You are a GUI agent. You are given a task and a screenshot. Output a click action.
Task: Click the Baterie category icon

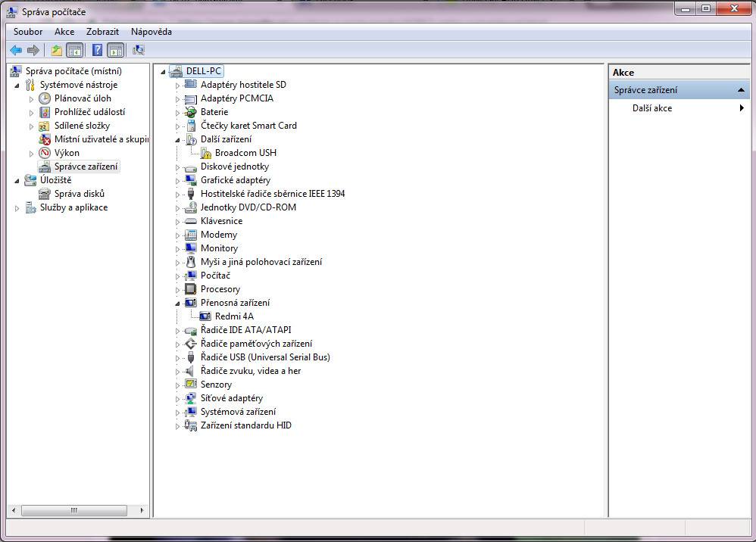coord(191,112)
